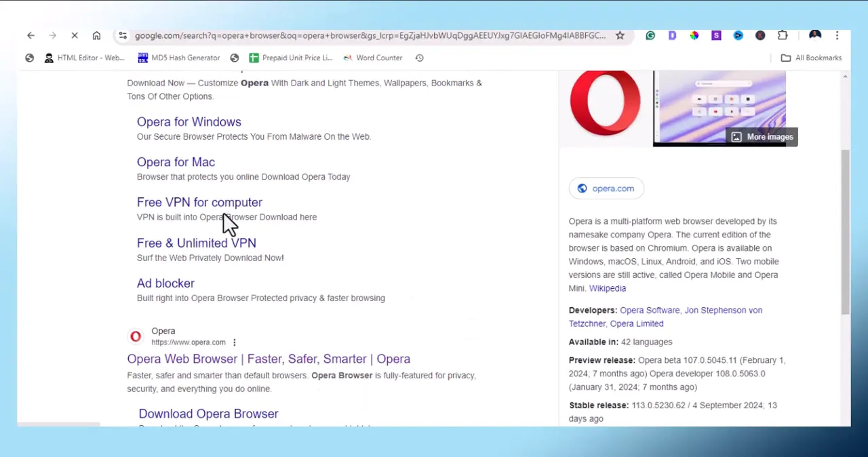Open the Opera browser screenshot thumbnail
This screenshot has width=868, height=457.
[719, 108]
